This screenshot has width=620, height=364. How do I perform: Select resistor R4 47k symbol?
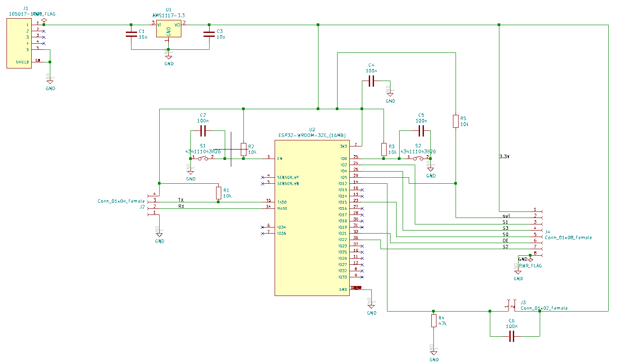click(434, 321)
